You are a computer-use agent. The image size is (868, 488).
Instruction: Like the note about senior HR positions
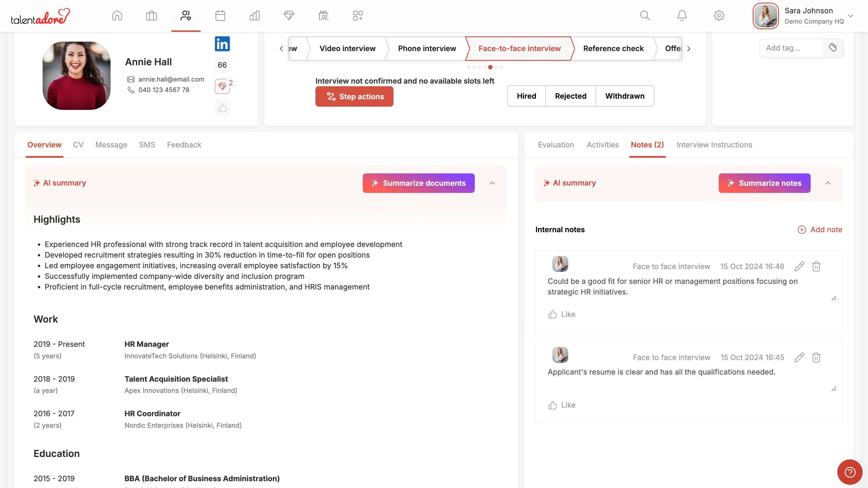[x=562, y=314]
